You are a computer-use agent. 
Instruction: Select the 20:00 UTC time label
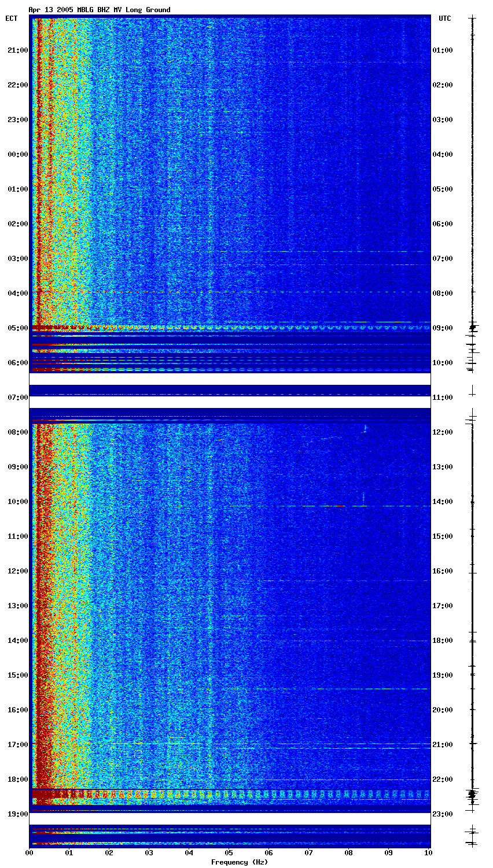coord(443,710)
